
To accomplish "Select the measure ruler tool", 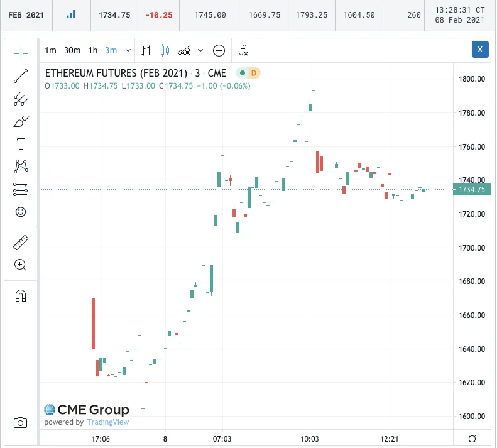I will point(21,243).
